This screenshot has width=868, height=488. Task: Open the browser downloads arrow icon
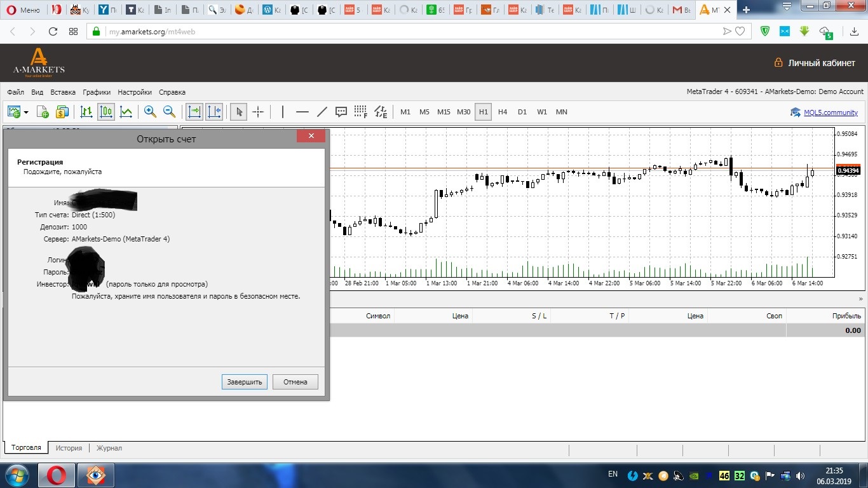(855, 31)
